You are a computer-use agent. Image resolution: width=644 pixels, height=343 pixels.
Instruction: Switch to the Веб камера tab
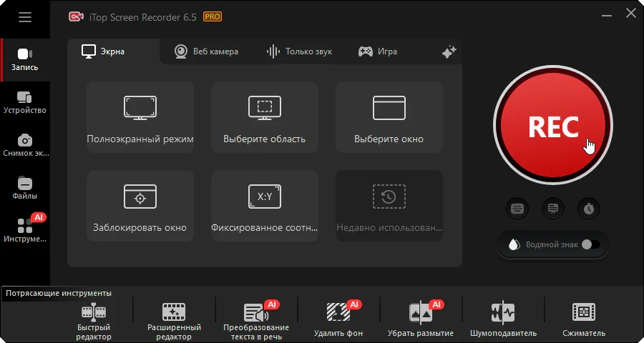click(206, 51)
